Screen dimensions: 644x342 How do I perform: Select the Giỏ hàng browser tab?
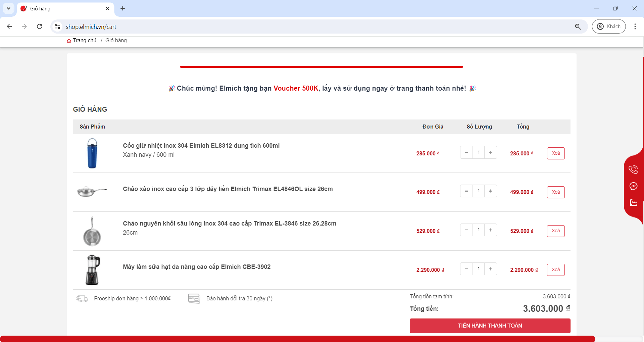(x=65, y=9)
